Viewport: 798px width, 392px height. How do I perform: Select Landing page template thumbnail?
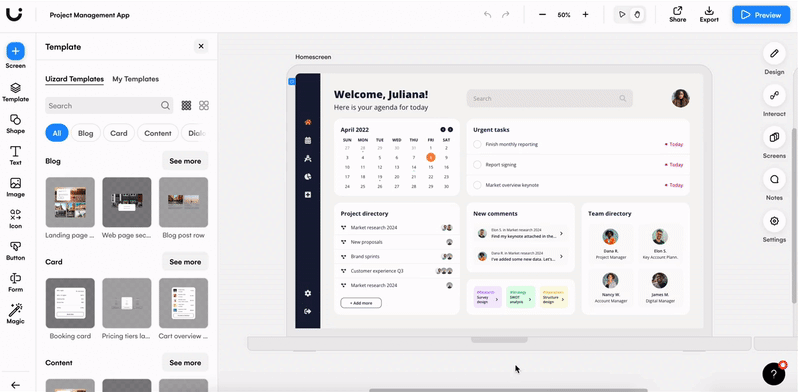70,202
